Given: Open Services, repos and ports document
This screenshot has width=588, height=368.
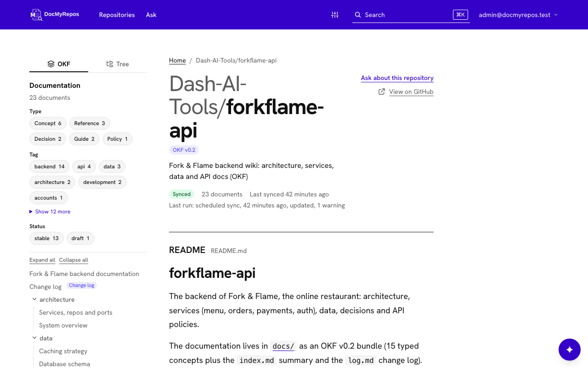Looking at the screenshot, I should click(76, 312).
